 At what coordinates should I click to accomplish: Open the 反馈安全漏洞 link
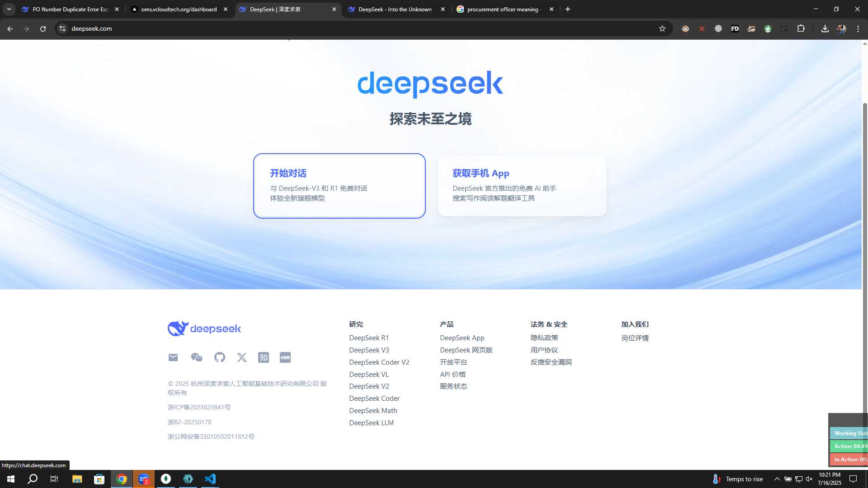point(551,362)
